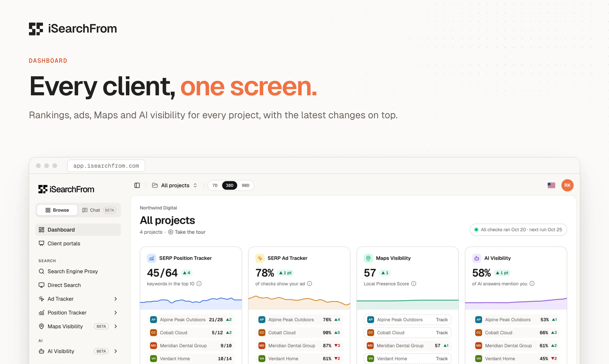Screen dimensions: 609x364
Task: Click the SERP Ad Tracker sparkline chart
Action: [x=299, y=303]
